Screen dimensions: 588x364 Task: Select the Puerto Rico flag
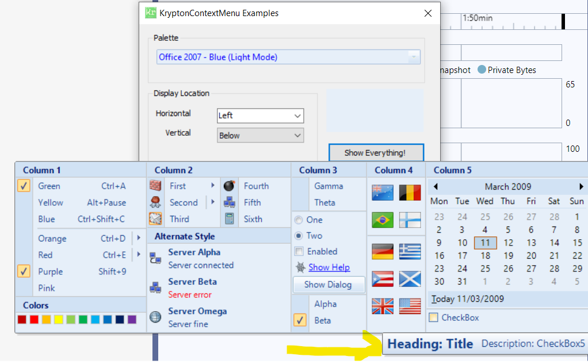[383, 279]
